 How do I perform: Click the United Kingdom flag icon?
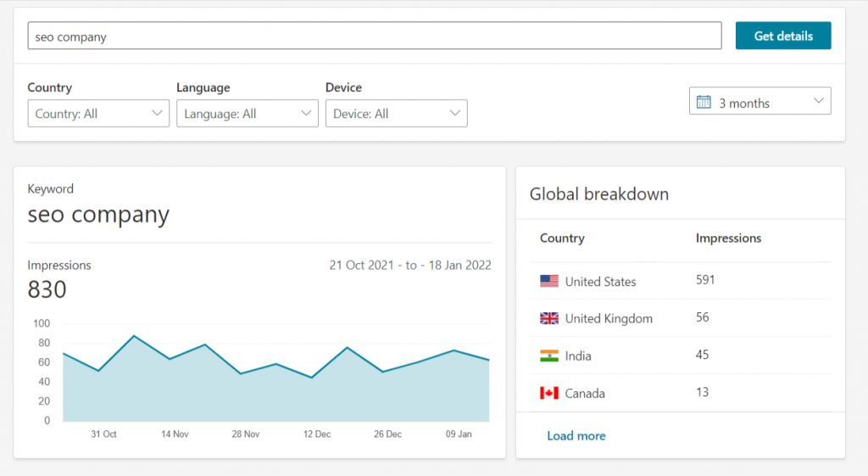click(x=549, y=318)
